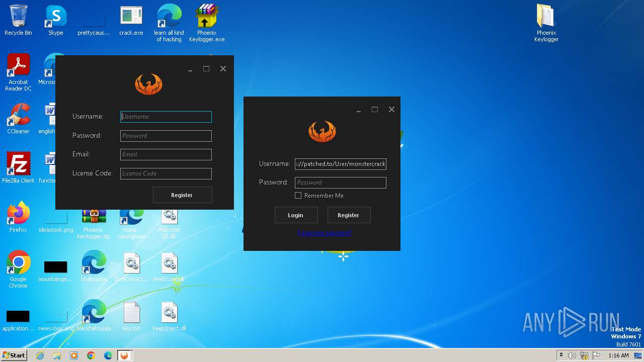Screen dimensions: 644x362
Task: Open Acrobat Reader DC shortcut
Action: [18, 72]
